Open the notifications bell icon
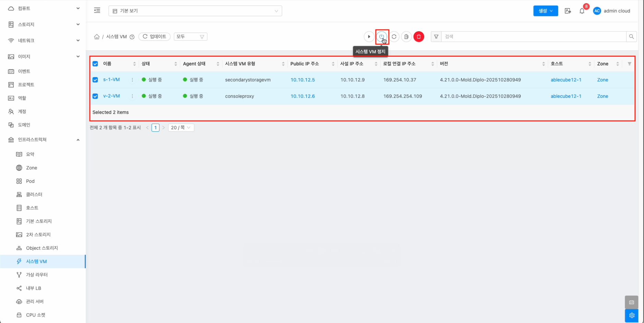 pos(582,11)
